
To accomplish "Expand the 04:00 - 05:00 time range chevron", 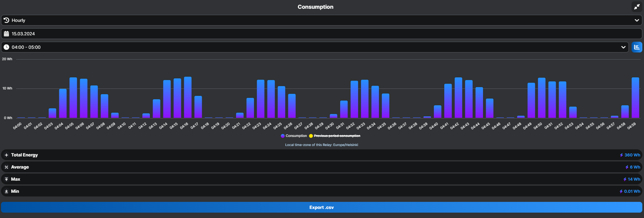I will pos(623,47).
